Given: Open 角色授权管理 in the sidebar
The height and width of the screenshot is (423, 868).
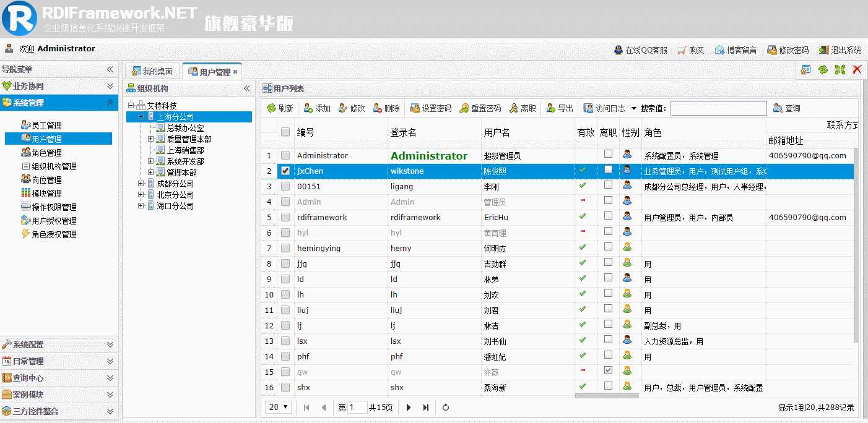Looking at the screenshot, I should tap(49, 234).
